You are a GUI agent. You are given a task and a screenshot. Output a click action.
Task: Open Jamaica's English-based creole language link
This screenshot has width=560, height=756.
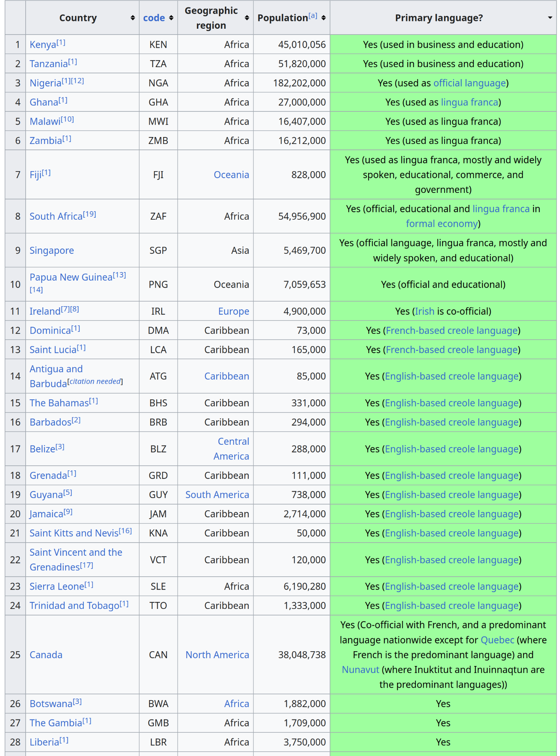tap(452, 514)
